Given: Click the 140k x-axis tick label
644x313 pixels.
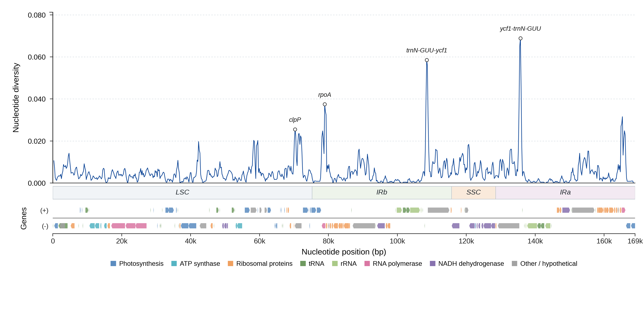Looking at the screenshot, I should pos(535,241).
